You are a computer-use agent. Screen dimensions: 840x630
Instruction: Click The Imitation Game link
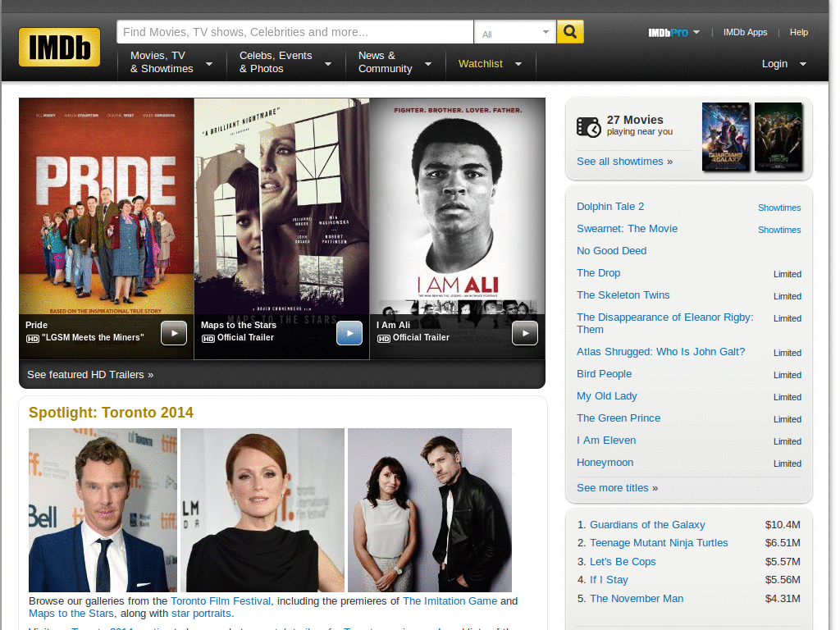click(x=450, y=601)
